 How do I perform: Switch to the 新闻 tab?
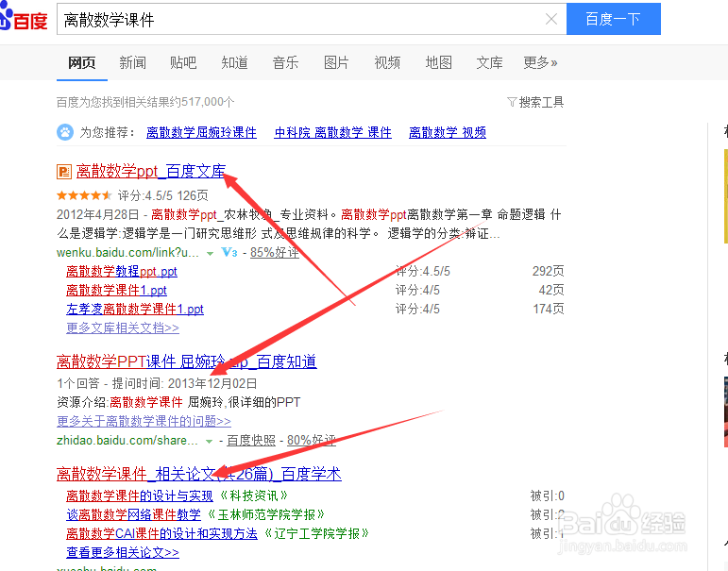pos(133,62)
